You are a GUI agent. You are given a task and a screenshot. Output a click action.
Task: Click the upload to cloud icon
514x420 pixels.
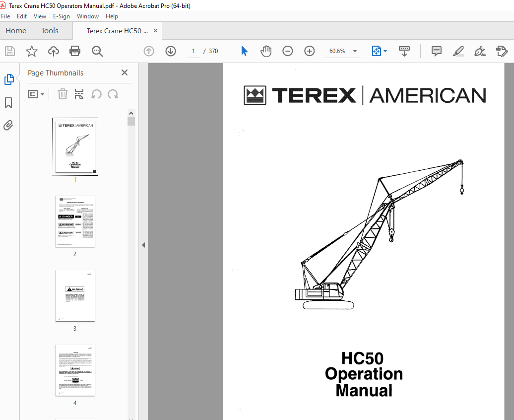(54, 51)
